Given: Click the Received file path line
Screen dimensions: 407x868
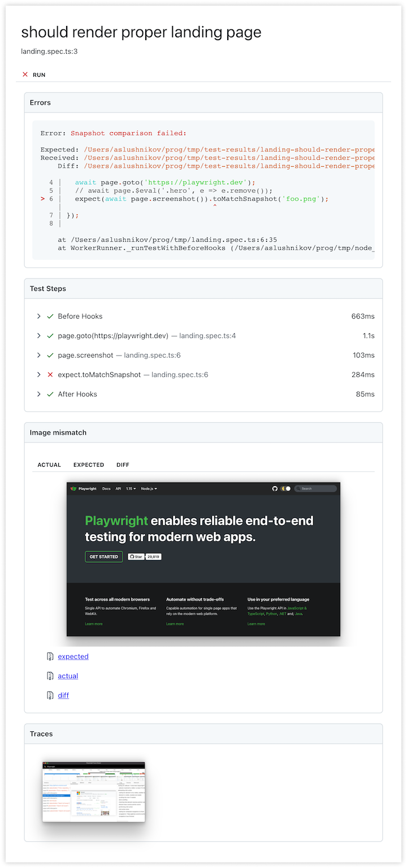Looking at the screenshot, I should pos(207,158).
